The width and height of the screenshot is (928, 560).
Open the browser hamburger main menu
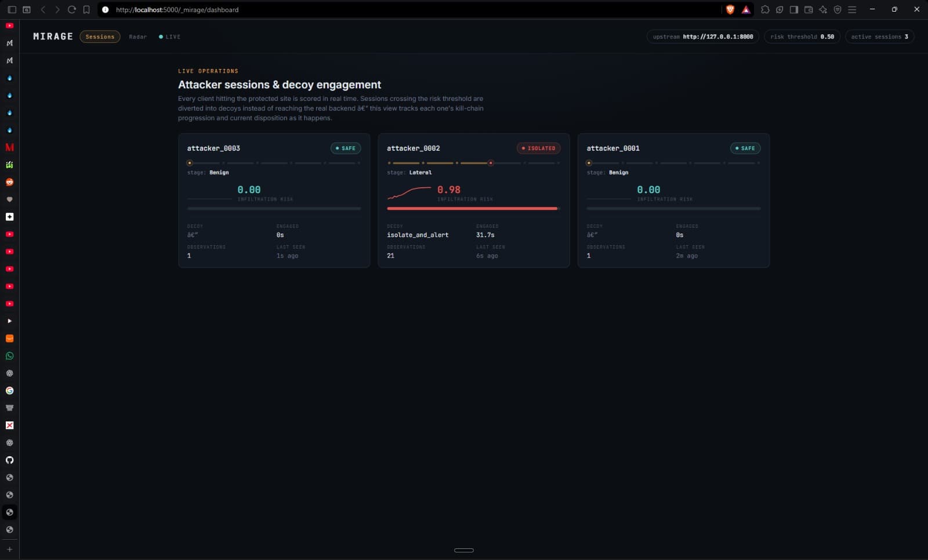(852, 10)
